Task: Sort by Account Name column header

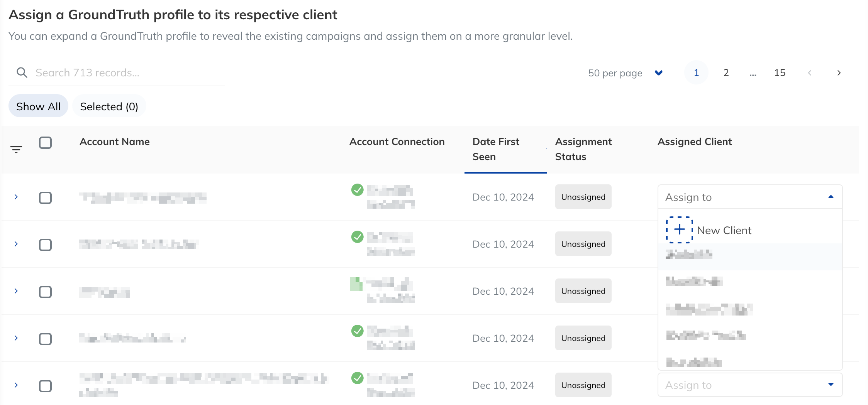Action: [115, 142]
